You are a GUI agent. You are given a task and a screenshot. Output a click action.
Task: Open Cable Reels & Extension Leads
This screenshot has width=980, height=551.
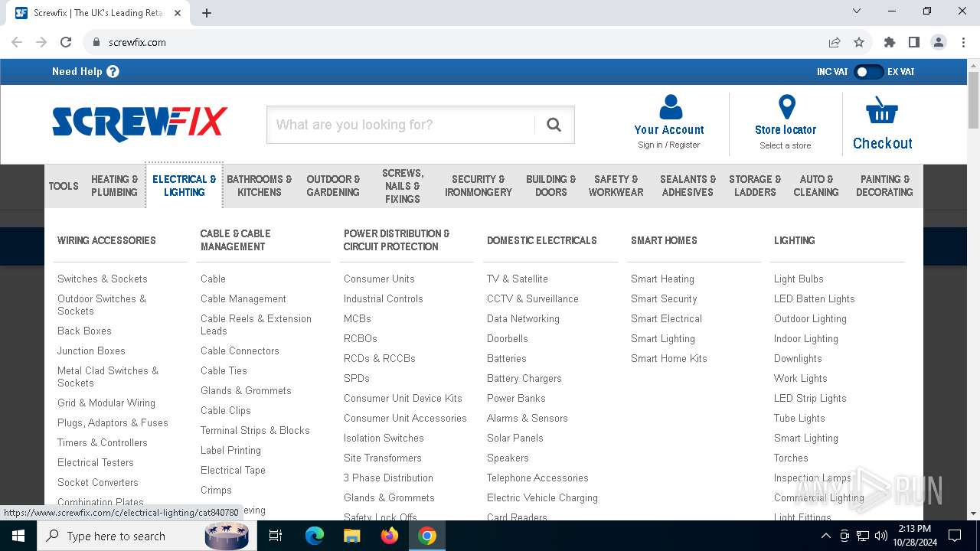256,324
